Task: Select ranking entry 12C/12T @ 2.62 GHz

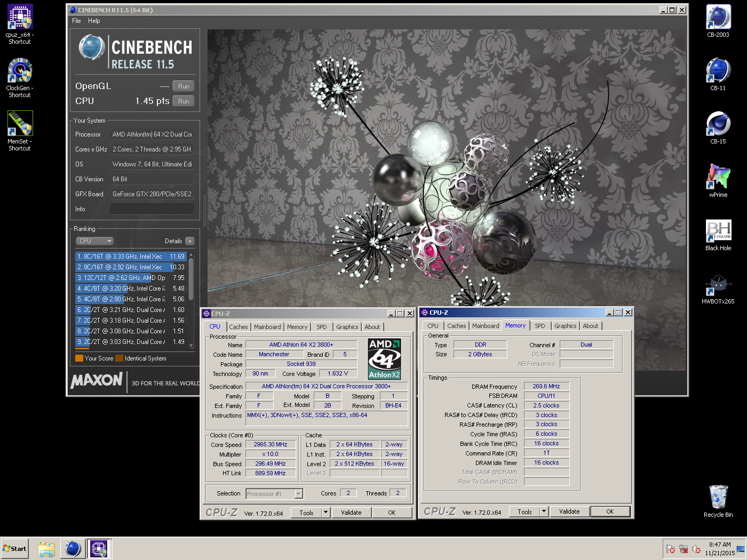Action: pos(131,278)
